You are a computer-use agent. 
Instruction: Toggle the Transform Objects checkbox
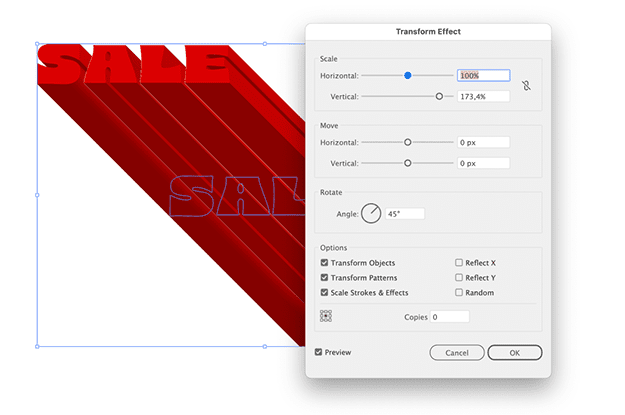coord(324,263)
